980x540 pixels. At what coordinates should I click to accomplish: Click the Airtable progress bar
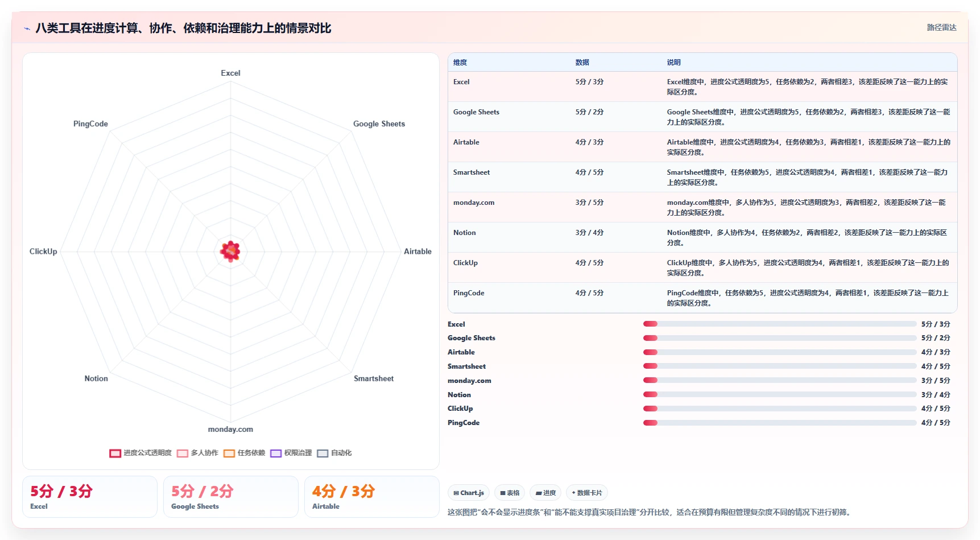[780, 352]
